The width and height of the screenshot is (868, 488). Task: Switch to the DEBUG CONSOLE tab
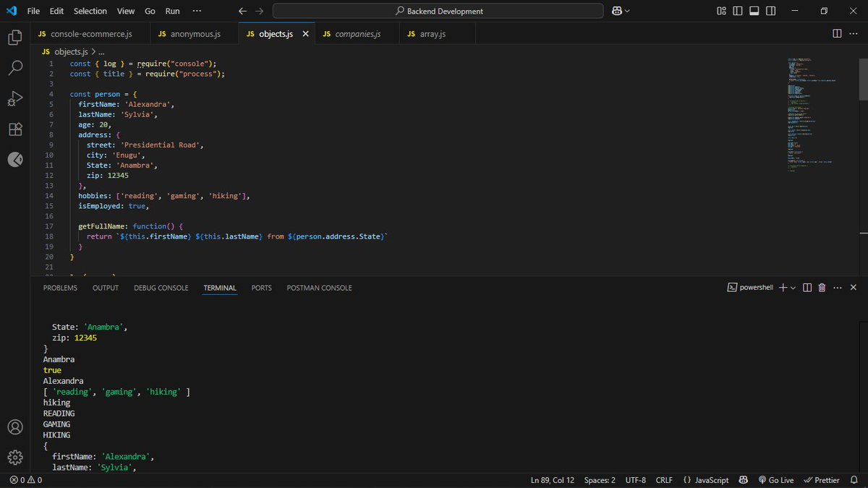tap(161, 288)
